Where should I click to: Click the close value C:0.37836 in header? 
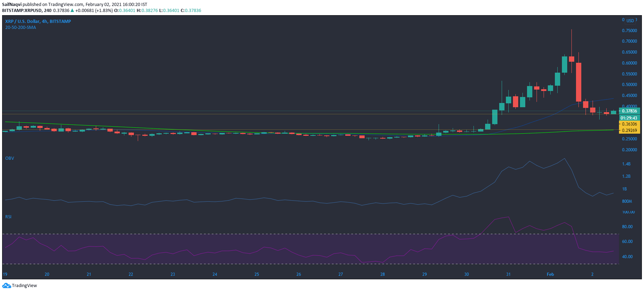tap(191, 11)
